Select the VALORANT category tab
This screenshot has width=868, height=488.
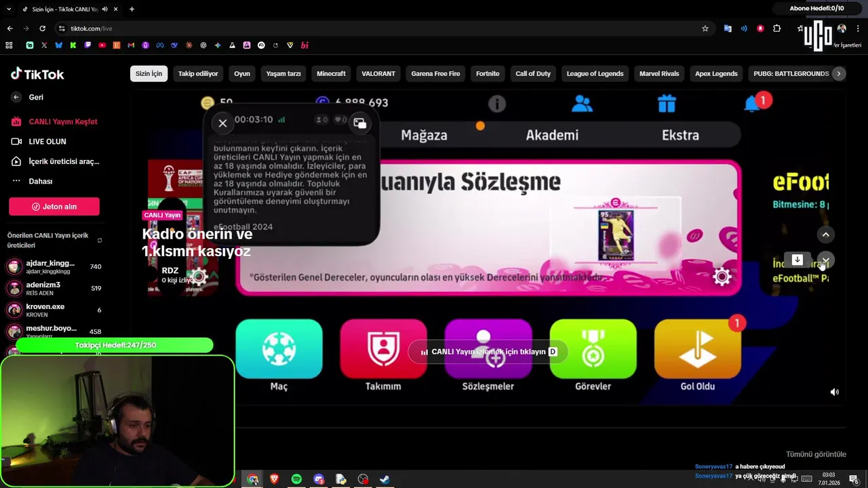pyautogui.click(x=378, y=73)
